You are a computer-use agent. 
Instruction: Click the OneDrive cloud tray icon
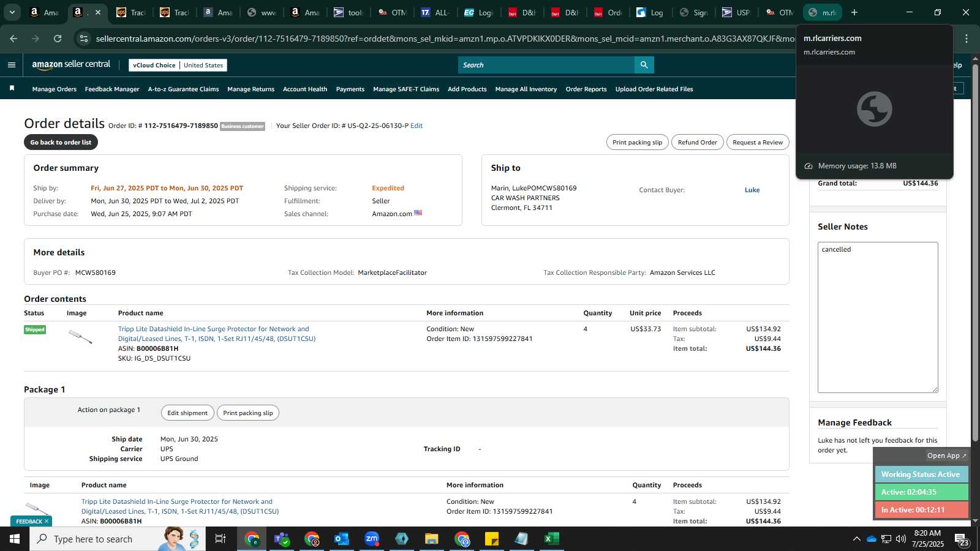click(x=872, y=539)
